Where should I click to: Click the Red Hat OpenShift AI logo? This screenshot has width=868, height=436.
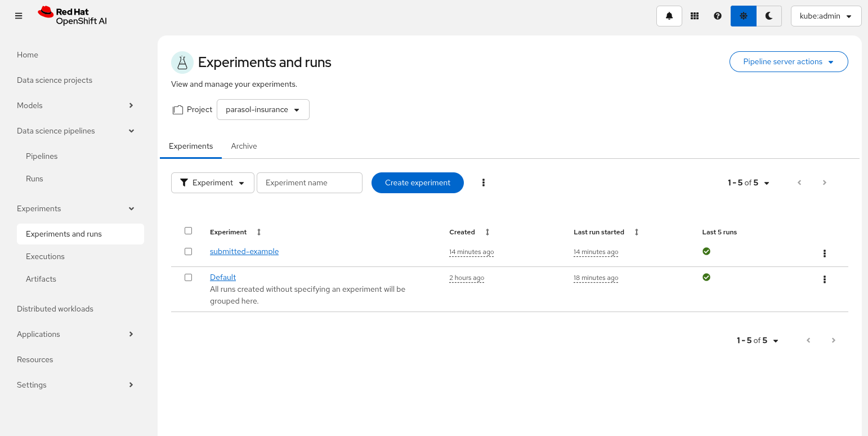72,16
